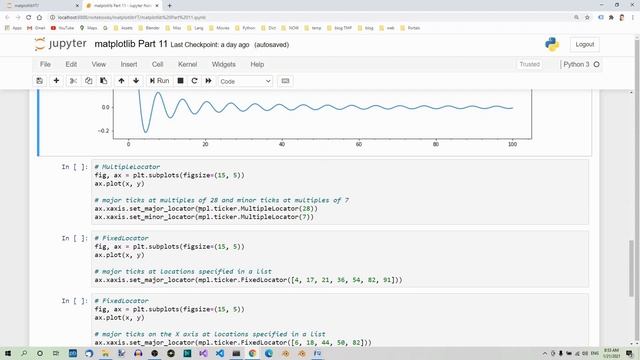The image size is (640, 360).
Task: Open the Widgets menu
Action: (223, 64)
